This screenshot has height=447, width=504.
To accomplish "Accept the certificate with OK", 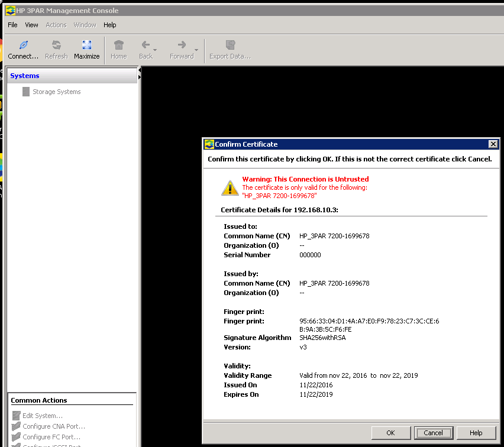I will click(390, 432).
